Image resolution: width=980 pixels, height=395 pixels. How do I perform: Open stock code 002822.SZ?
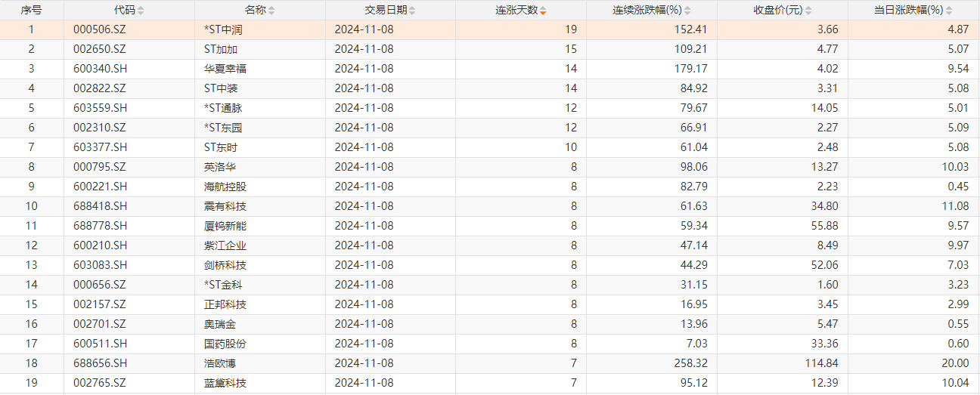(x=98, y=88)
